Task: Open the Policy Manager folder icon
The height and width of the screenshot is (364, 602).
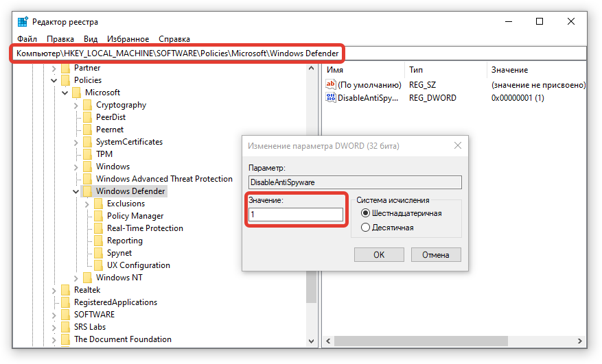Action: (x=98, y=216)
